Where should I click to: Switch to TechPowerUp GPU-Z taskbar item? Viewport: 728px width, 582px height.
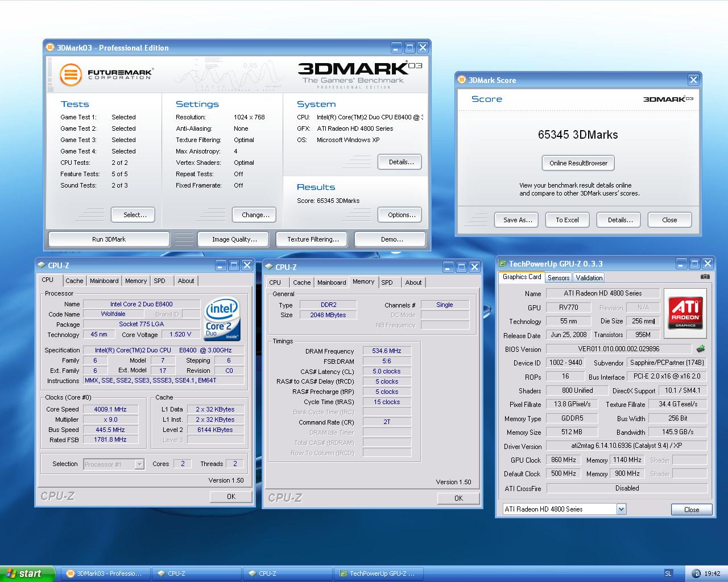380,573
